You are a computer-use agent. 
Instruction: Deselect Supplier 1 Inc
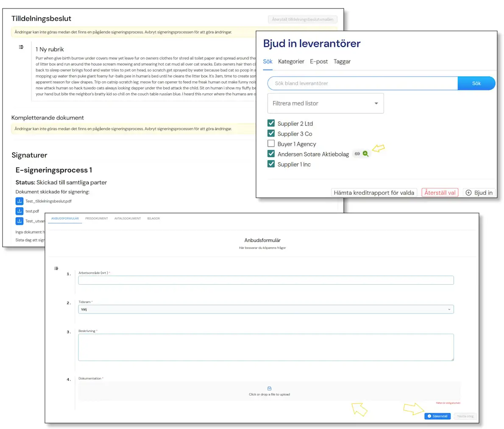click(271, 164)
